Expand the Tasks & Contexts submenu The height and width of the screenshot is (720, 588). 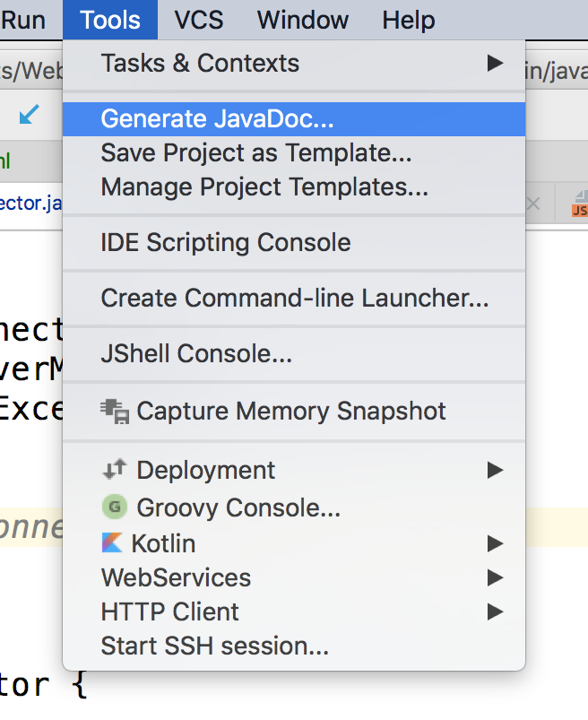pos(494,63)
